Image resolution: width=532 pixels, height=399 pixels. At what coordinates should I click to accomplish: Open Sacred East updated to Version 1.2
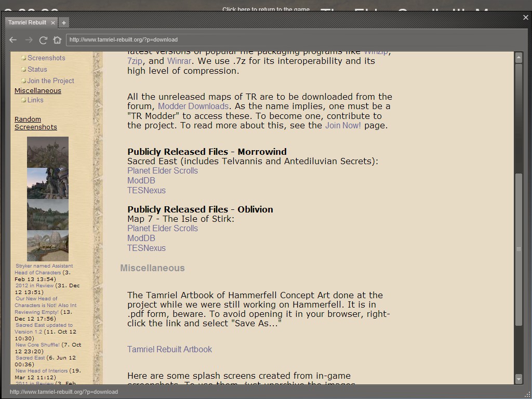point(44,328)
